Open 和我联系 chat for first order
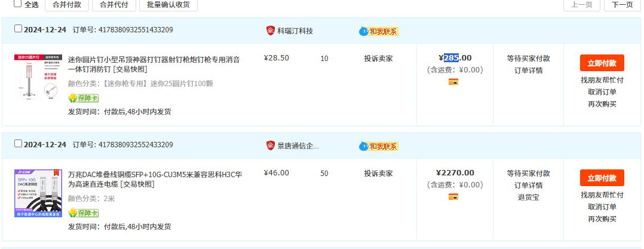 tap(379, 31)
